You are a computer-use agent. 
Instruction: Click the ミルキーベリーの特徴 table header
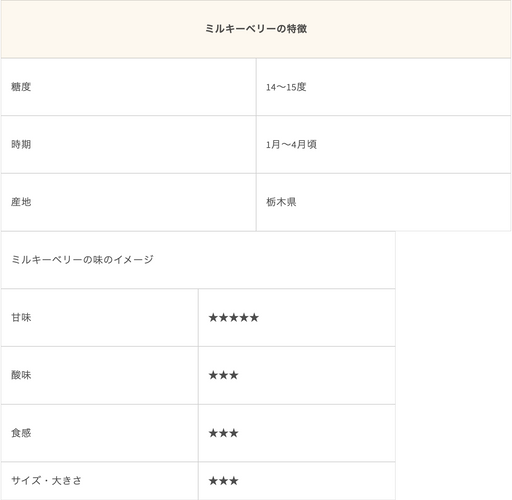click(256, 29)
